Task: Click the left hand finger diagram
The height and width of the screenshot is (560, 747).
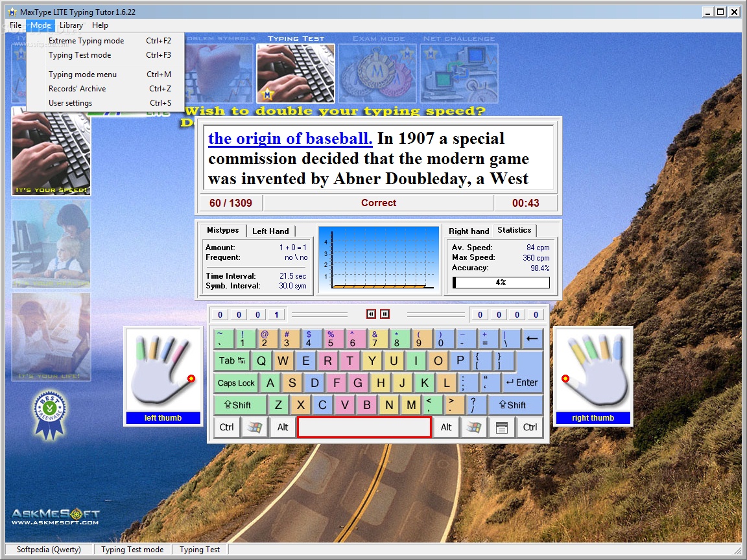Action: [x=163, y=370]
